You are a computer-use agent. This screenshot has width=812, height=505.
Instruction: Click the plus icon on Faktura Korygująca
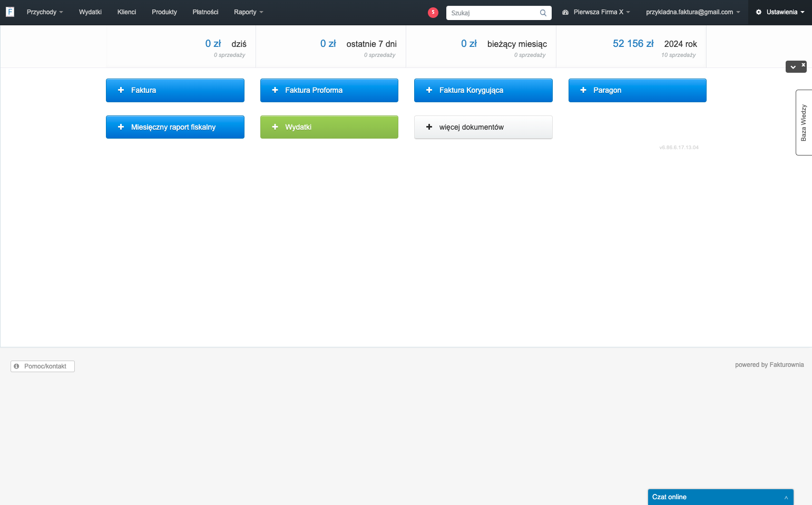[429, 90]
